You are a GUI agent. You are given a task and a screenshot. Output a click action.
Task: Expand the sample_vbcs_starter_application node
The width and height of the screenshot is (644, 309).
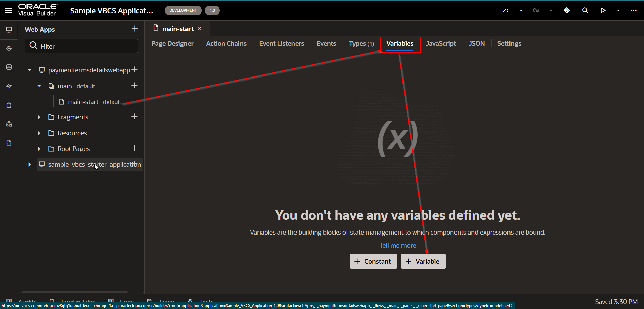(30, 164)
